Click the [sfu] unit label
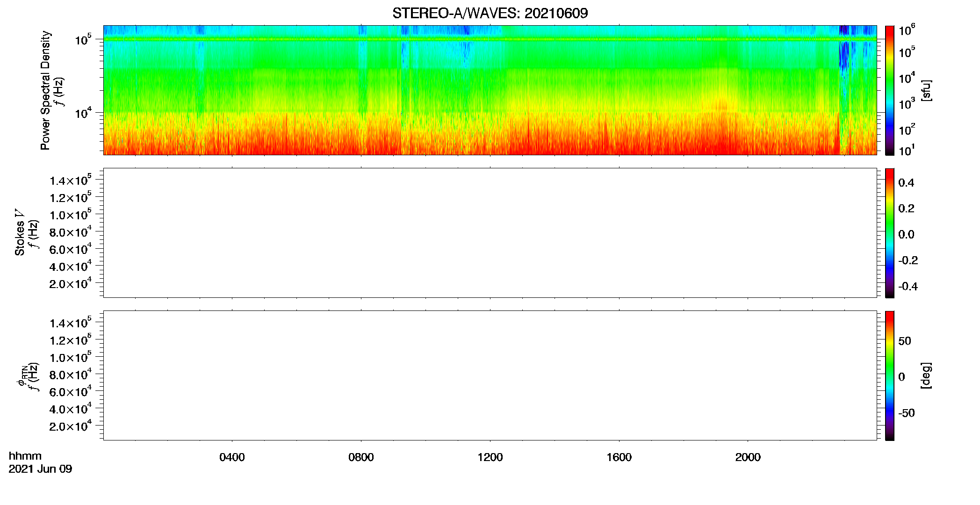This screenshot has height=505, width=980. click(926, 90)
